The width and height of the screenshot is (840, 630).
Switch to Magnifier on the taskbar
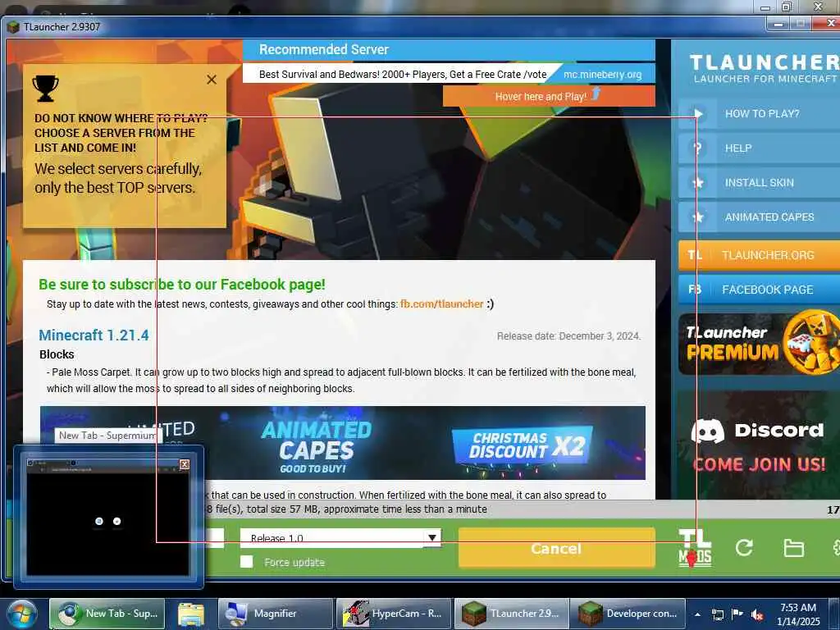click(x=276, y=614)
